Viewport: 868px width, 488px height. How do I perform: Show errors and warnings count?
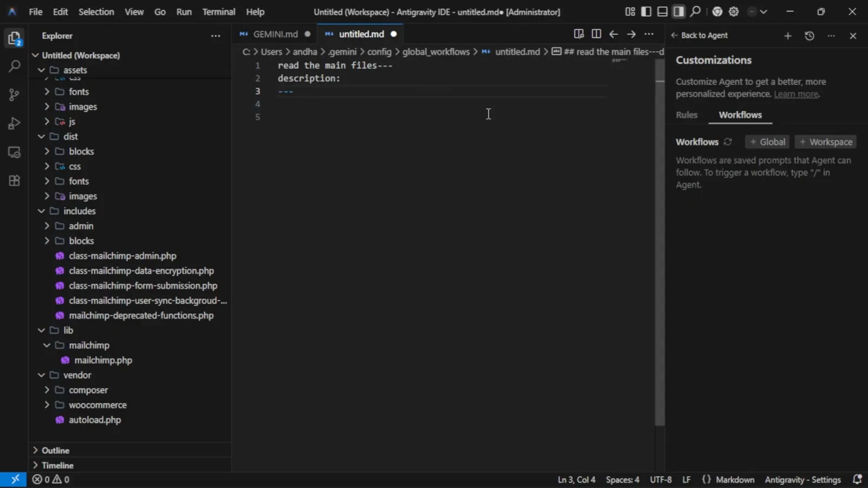pos(51,479)
